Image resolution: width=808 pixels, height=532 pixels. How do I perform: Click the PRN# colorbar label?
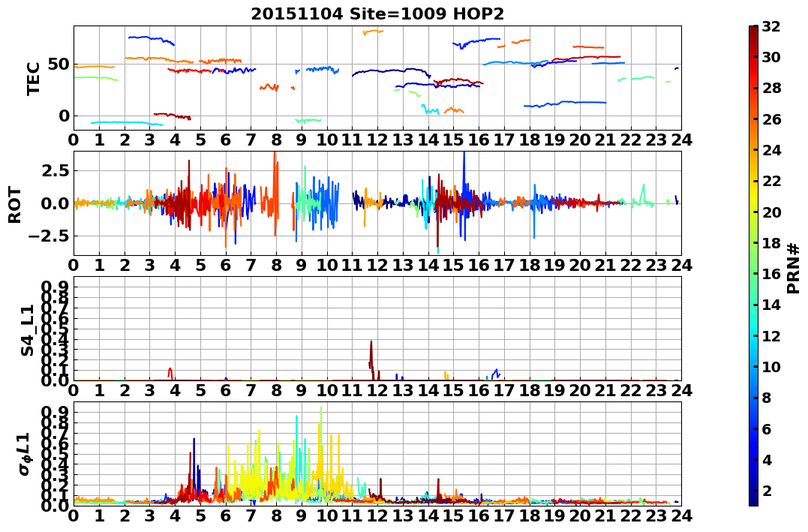point(794,269)
